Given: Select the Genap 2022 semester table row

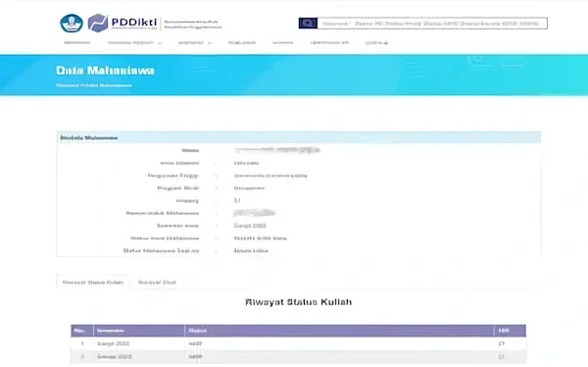Looking at the screenshot, I should click(298, 357).
